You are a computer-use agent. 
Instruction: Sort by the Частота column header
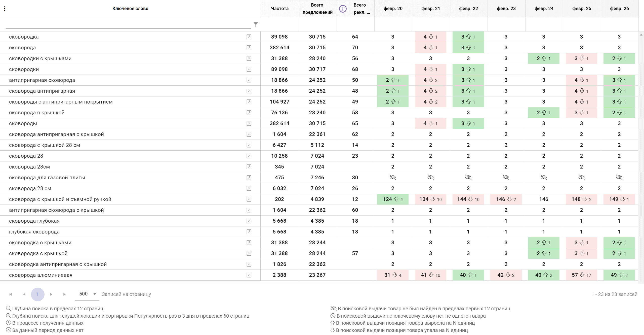pos(280,9)
